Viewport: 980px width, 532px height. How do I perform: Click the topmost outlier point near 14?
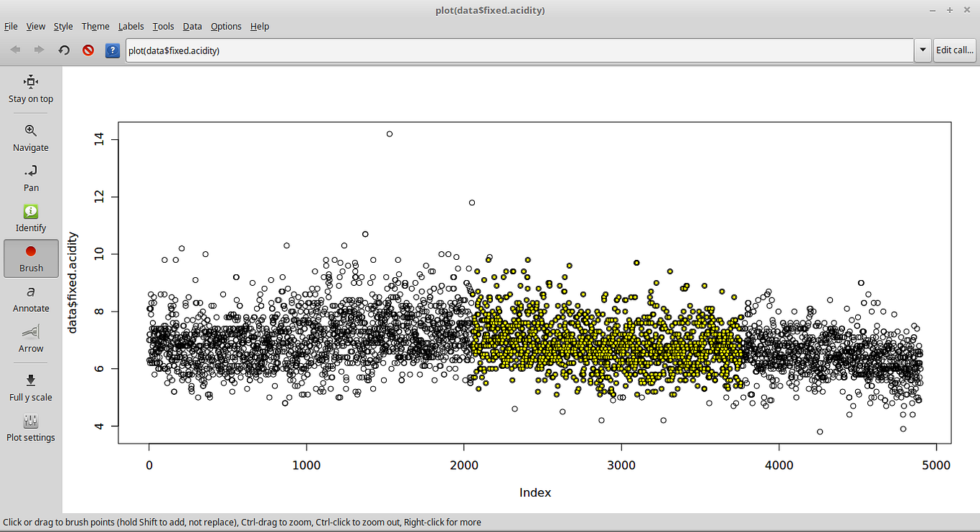click(389, 134)
